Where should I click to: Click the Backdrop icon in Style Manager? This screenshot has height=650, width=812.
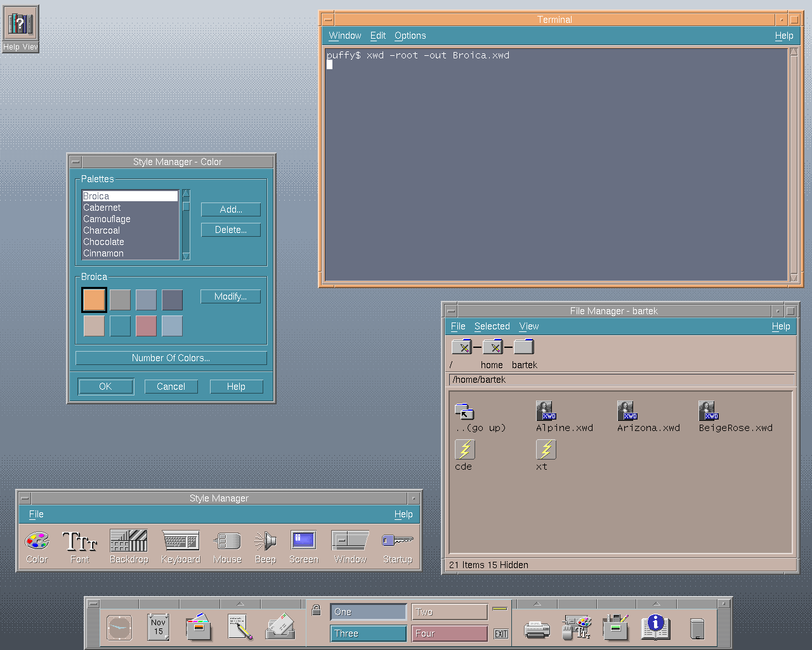tap(128, 541)
